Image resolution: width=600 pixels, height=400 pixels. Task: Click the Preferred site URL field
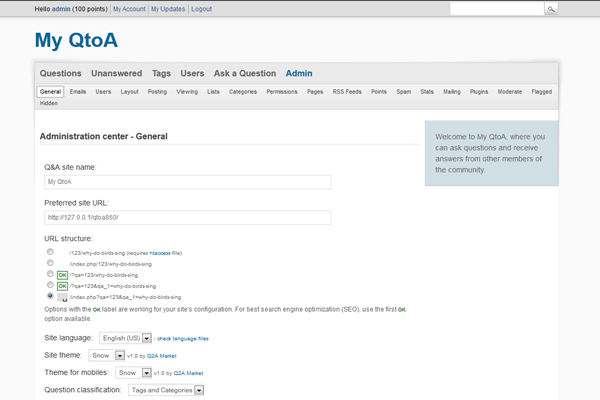(x=187, y=216)
